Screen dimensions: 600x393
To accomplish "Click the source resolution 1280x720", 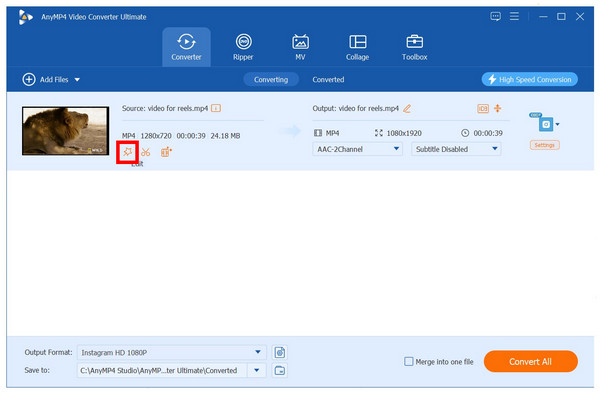I will point(156,136).
